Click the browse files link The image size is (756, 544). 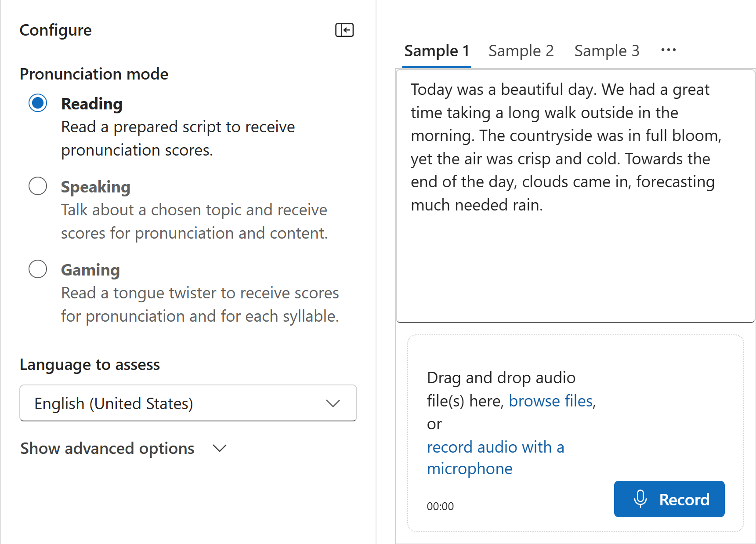[551, 400]
